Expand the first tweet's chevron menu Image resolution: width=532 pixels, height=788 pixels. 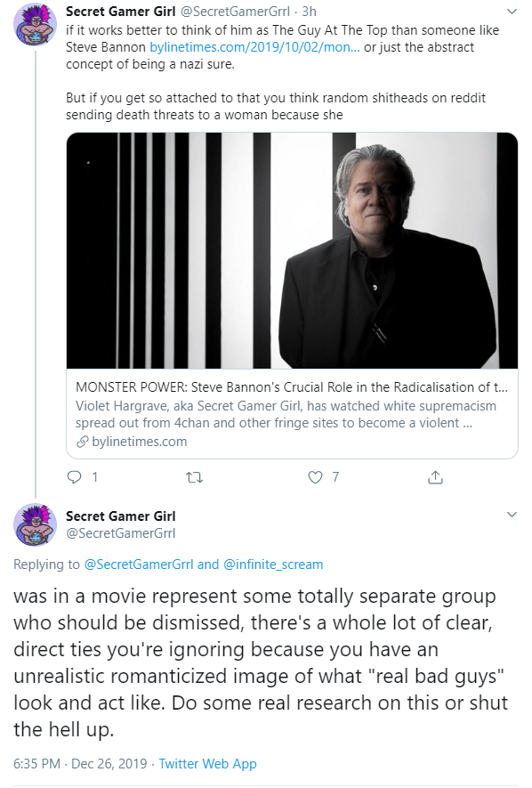(512, 11)
